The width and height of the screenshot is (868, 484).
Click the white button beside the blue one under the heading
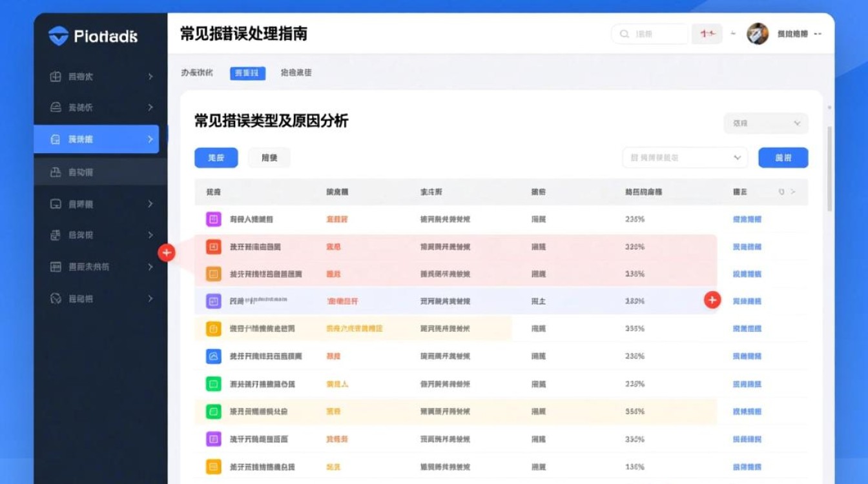click(269, 157)
